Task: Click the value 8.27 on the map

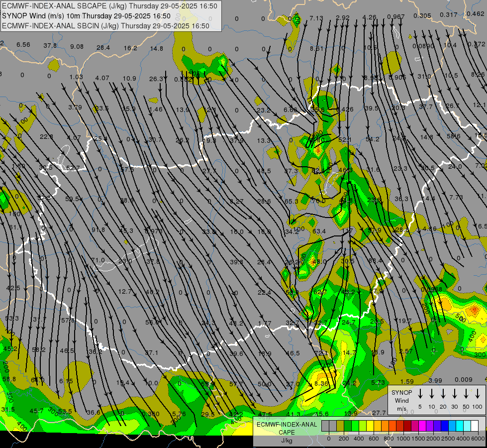Action: [x=236, y=202]
